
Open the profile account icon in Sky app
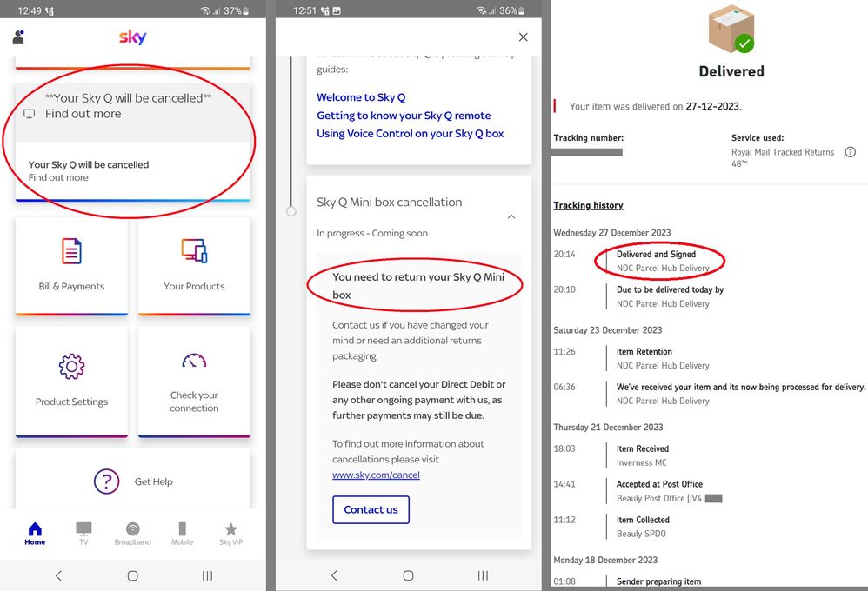tap(19, 37)
